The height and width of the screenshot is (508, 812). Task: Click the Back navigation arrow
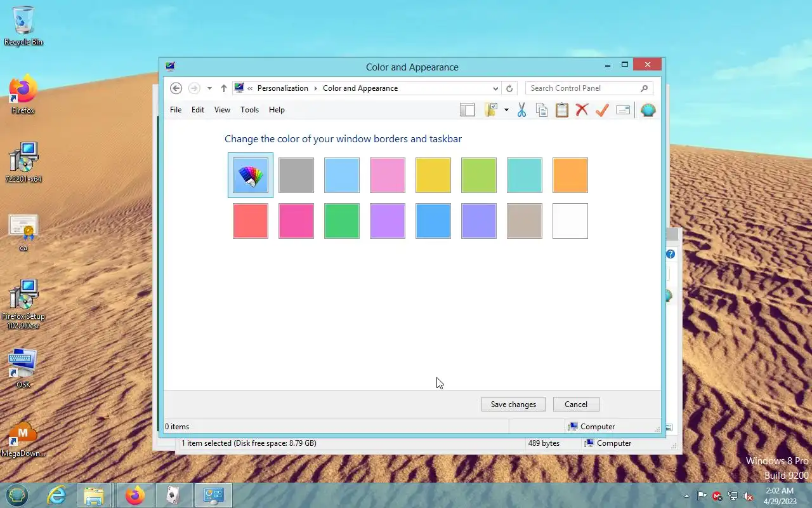click(176, 88)
